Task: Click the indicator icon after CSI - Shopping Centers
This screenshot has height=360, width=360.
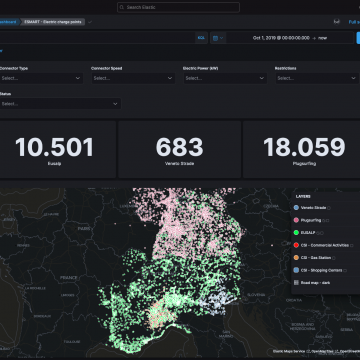Action: pyautogui.click(x=345, y=271)
